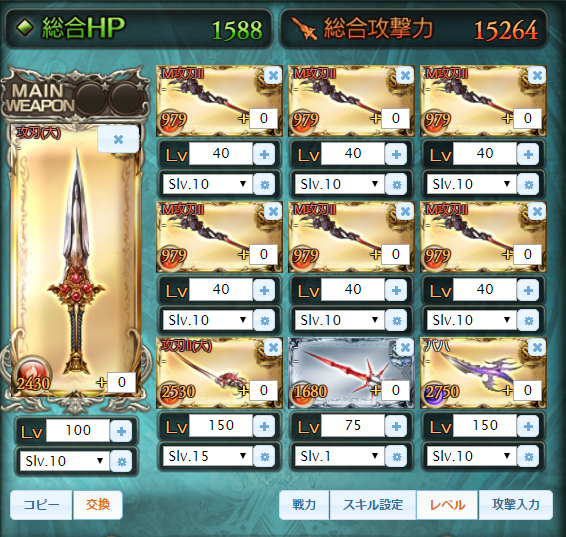Click the plus icon beside the 2530 weapon's Lv 150
Screen dimensions: 566x537
point(264,426)
